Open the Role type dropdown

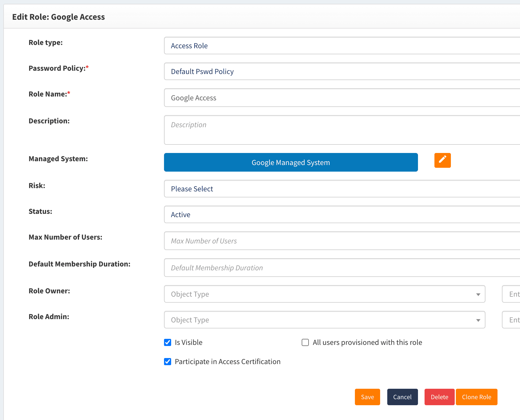(341, 46)
